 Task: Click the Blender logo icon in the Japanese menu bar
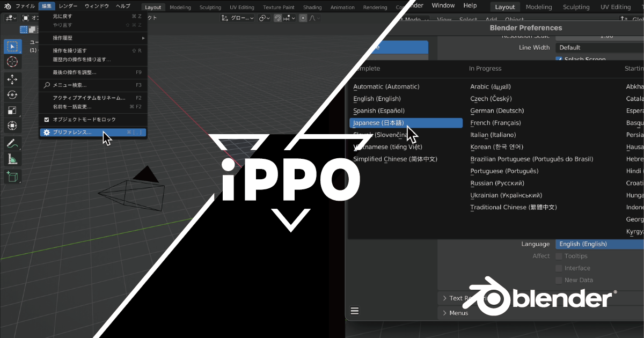pos(8,6)
